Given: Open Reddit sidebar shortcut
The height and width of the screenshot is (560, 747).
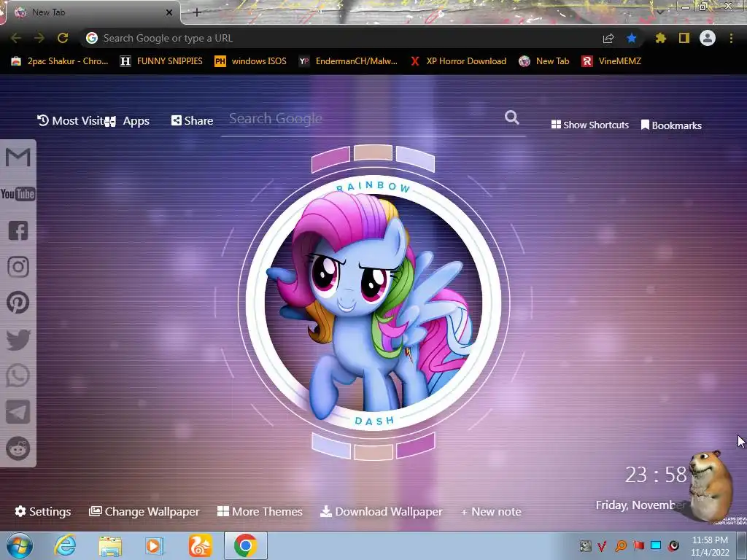Looking at the screenshot, I should 18,448.
